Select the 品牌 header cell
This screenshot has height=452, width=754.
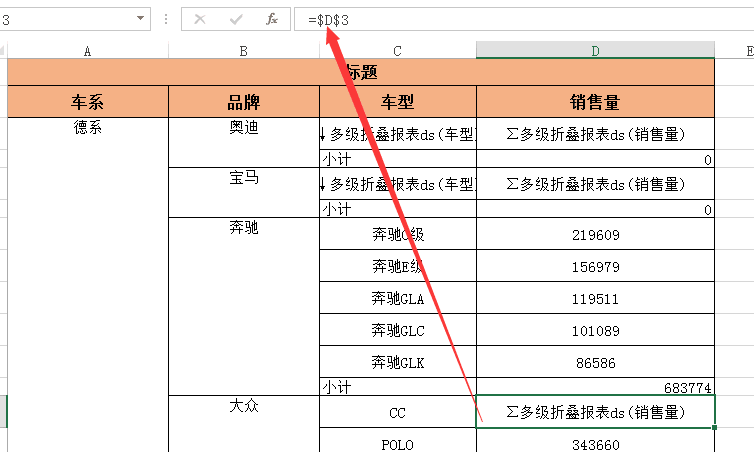[244, 102]
